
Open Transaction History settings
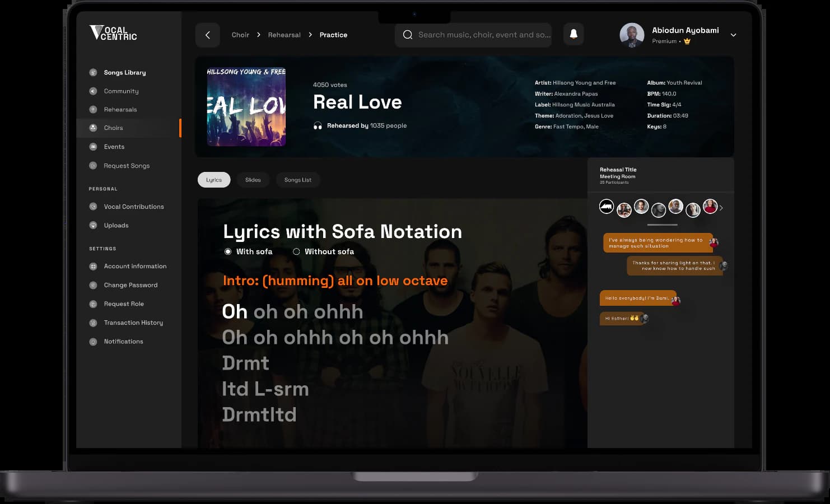(133, 323)
